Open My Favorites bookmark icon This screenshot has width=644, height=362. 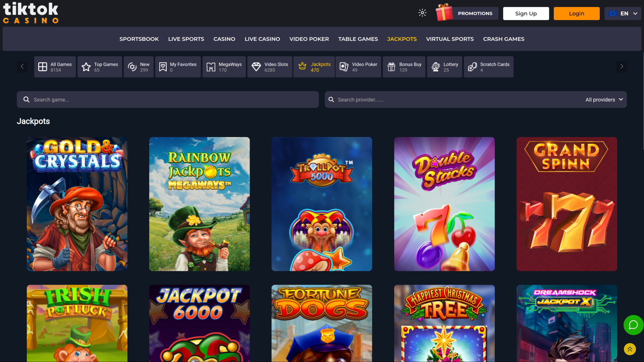(x=163, y=67)
